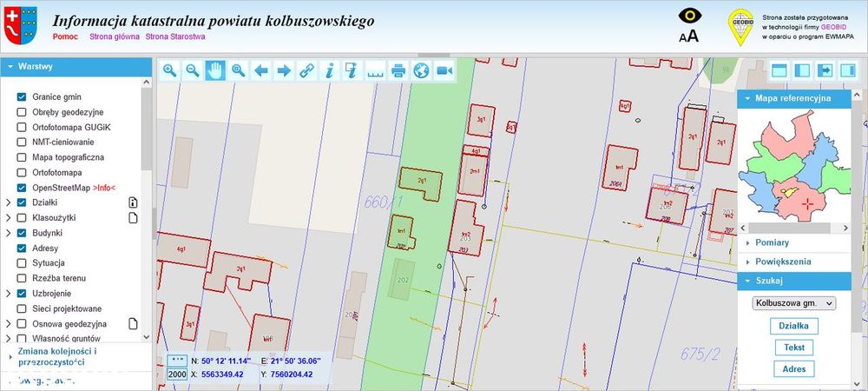This screenshot has width=868, height=391.
Task: Select the zoom out magnifier tool
Action: coord(193,70)
